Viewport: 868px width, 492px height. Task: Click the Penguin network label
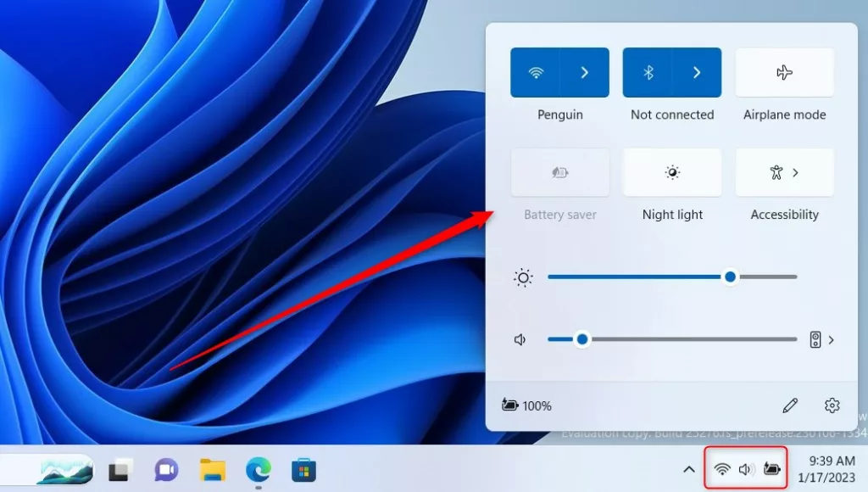click(x=560, y=115)
